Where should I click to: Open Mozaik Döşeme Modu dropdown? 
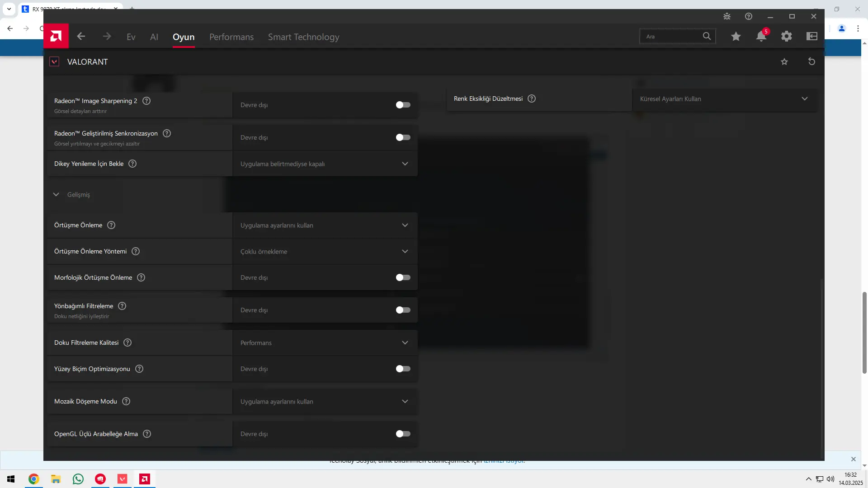(x=325, y=401)
